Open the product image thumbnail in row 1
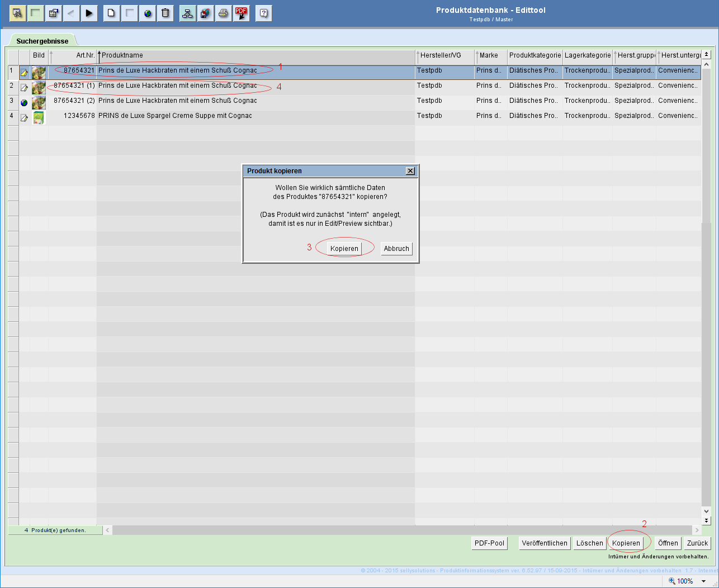 click(x=39, y=73)
